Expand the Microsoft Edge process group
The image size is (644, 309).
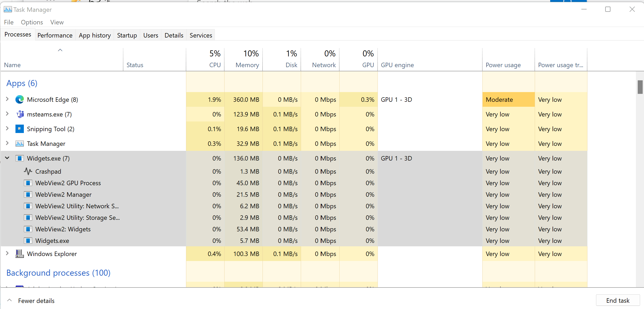point(7,99)
